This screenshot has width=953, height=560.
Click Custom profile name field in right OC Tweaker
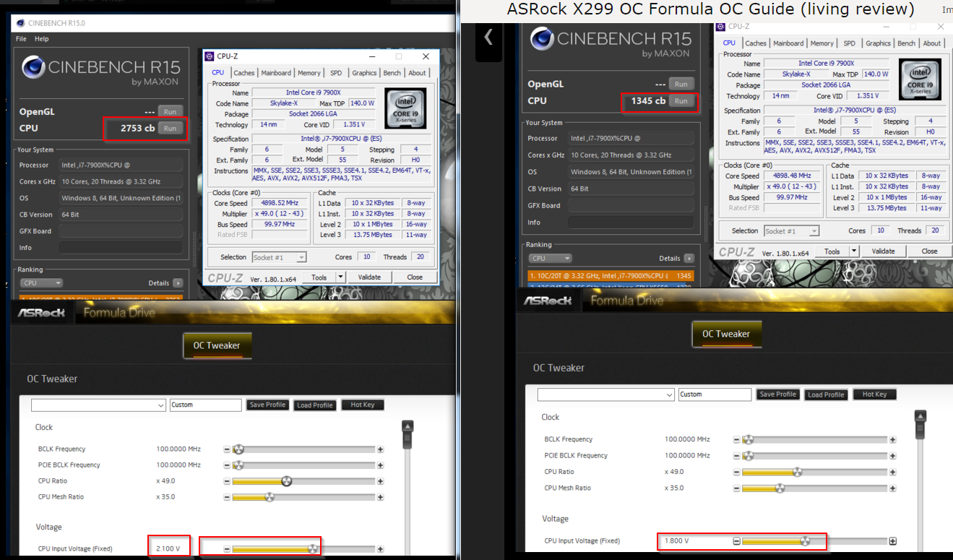point(715,395)
